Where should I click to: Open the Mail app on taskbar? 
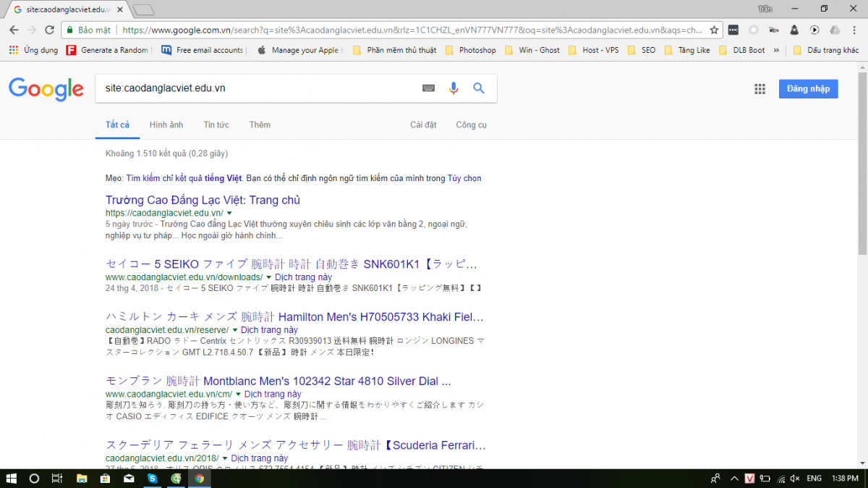click(x=129, y=478)
